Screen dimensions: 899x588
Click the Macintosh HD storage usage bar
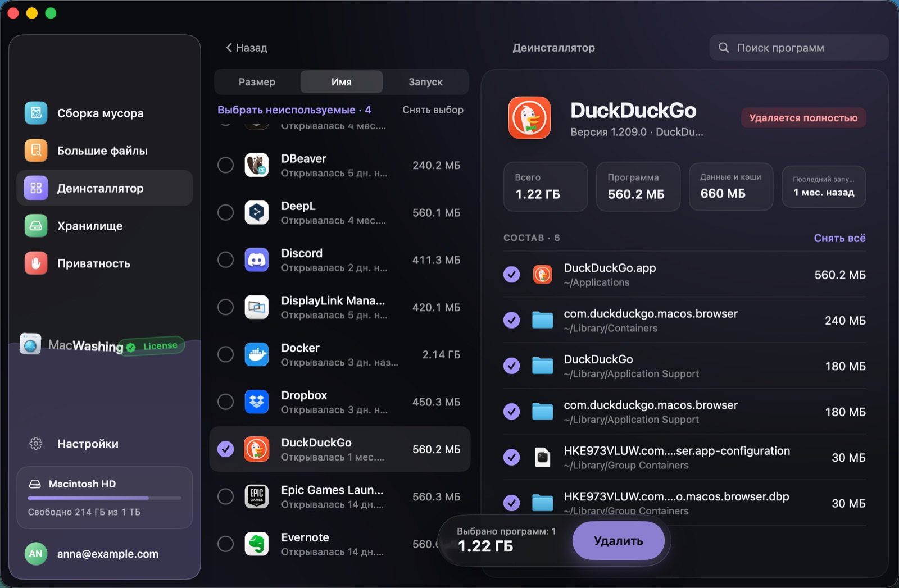pyautogui.click(x=105, y=498)
